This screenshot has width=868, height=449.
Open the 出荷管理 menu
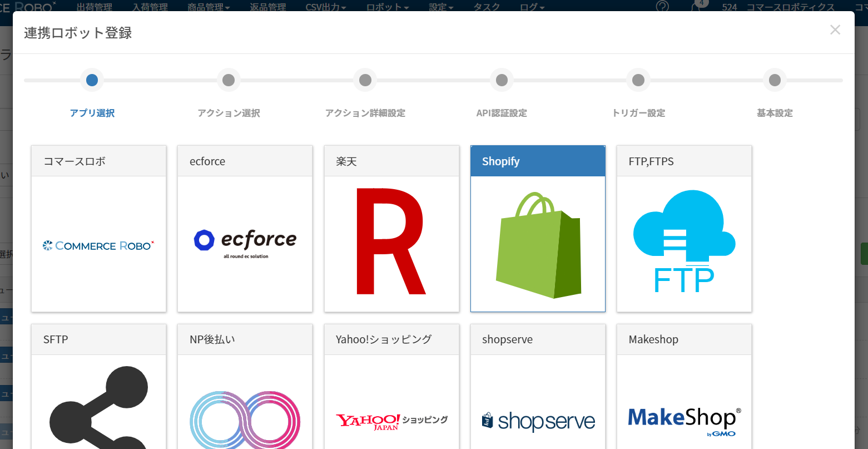point(95,7)
